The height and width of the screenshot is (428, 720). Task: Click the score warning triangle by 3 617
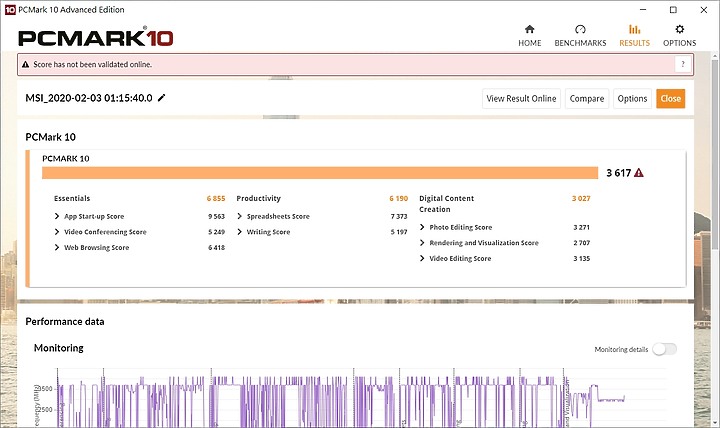pyautogui.click(x=639, y=173)
